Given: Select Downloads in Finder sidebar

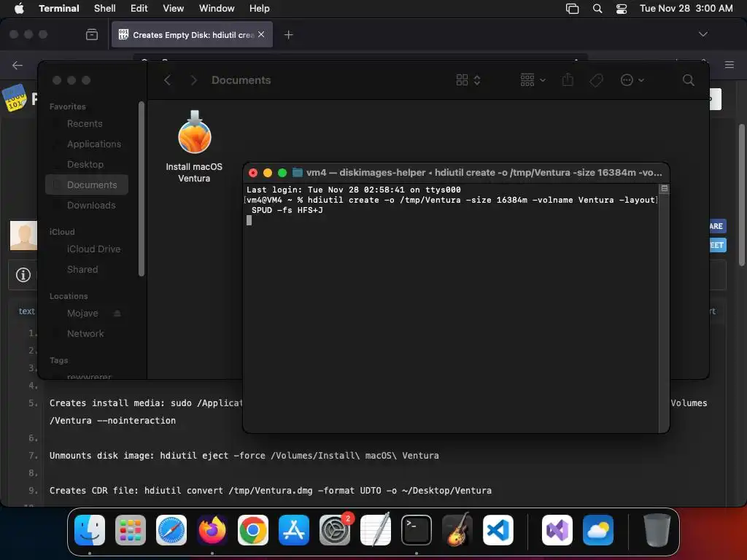Looking at the screenshot, I should click(91, 205).
